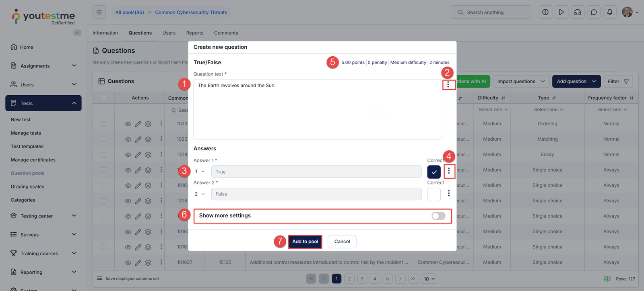This screenshot has height=291, width=644.
Task: Click into the Question text field
Action: 318,109
